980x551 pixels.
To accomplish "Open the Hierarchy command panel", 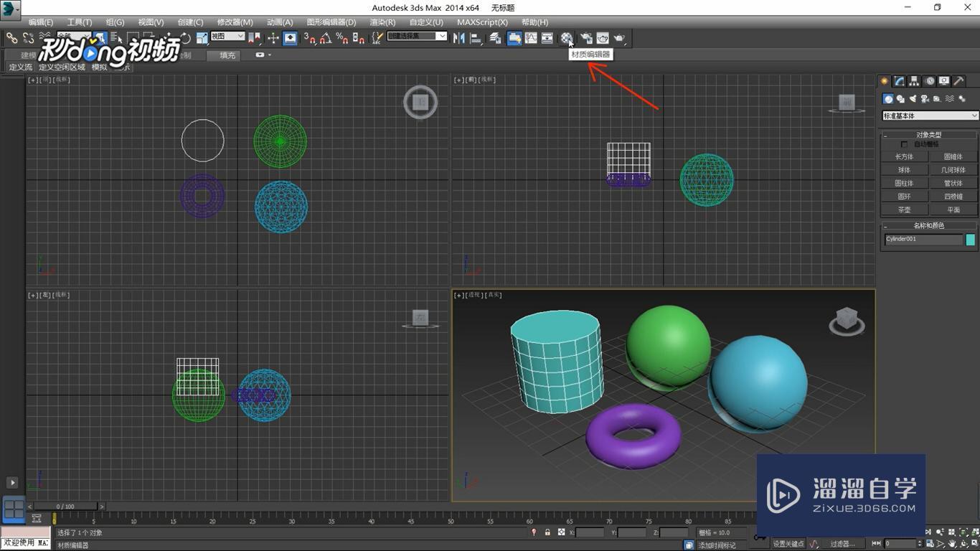I will (x=913, y=80).
